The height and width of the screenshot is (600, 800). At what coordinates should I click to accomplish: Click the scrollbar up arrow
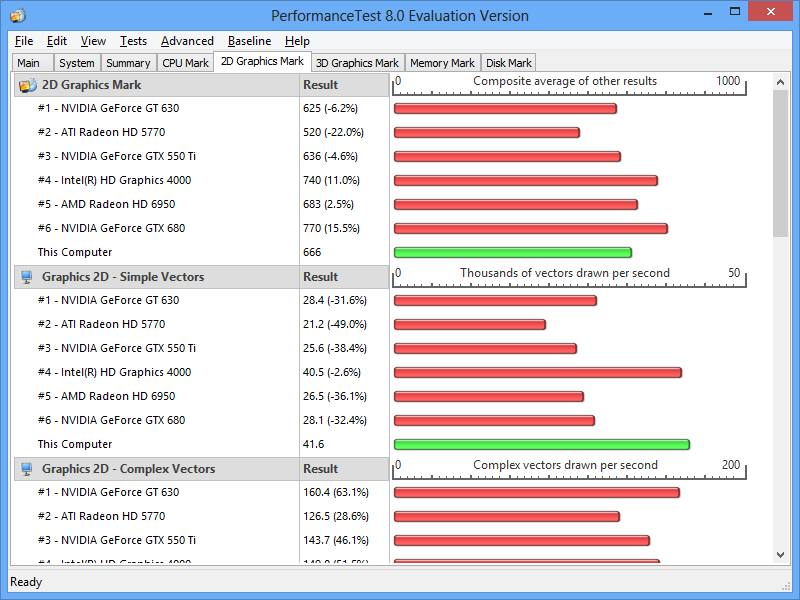pyautogui.click(x=780, y=82)
